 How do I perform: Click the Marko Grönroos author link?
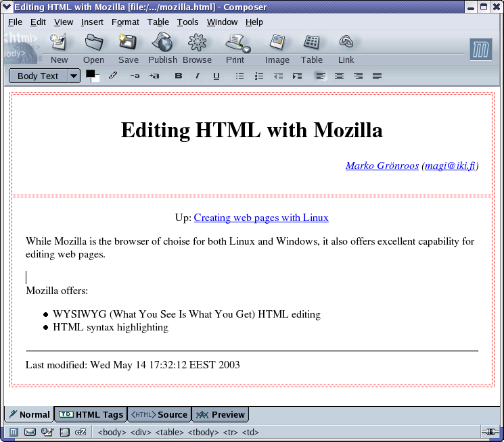(x=382, y=166)
